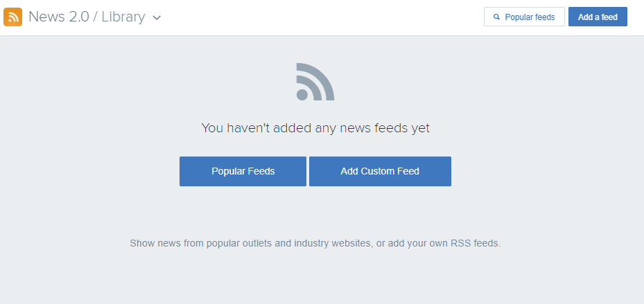Click the magnifier icon in Popular feeds
Image resolution: width=644 pixels, height=304 pixels.
[496, 17]
